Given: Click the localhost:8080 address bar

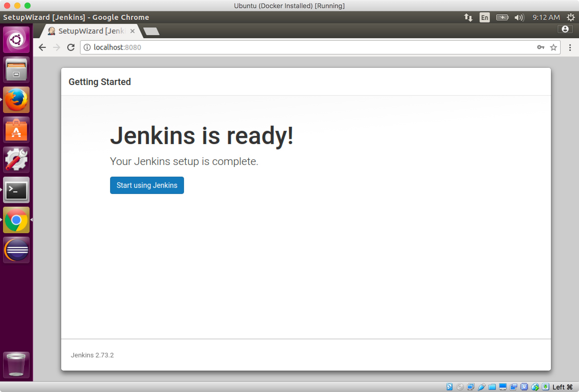Looking at the screenshot, I should [320, 47].
